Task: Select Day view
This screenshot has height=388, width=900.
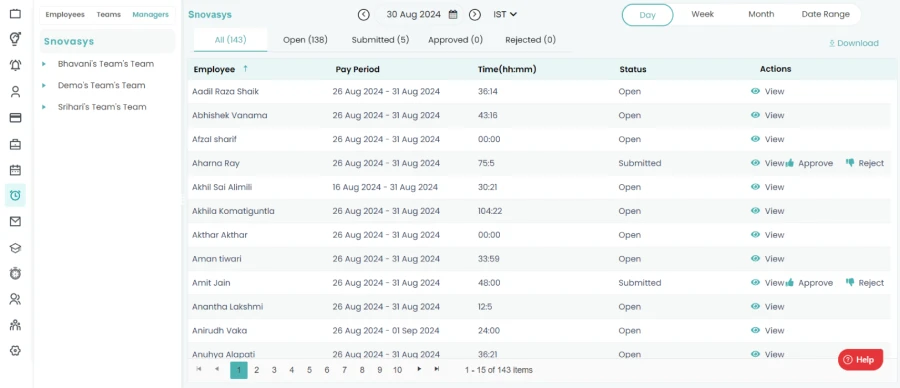Action: [647, 15]
